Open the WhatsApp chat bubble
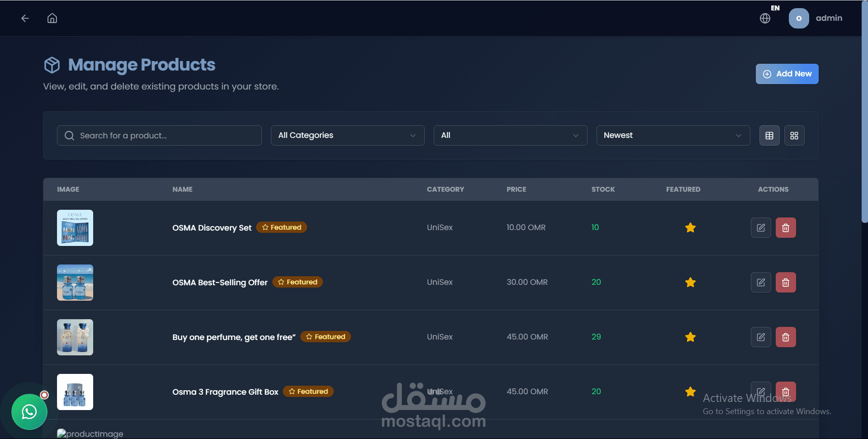Viewport: 868px width, 439px height. coord(29,412)
